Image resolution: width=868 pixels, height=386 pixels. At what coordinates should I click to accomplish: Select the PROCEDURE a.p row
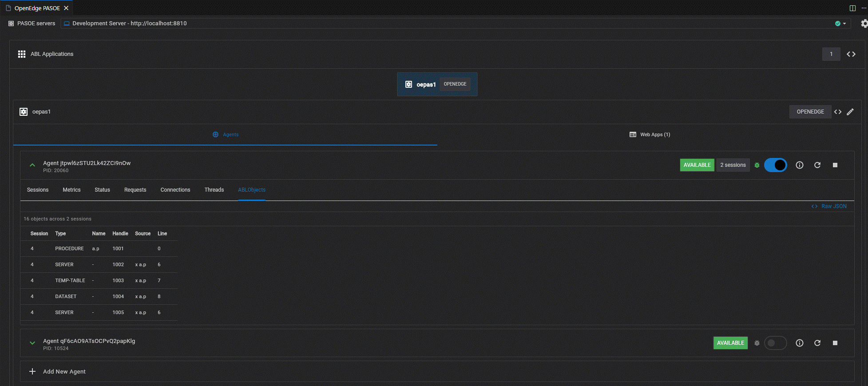pos(99,248)
